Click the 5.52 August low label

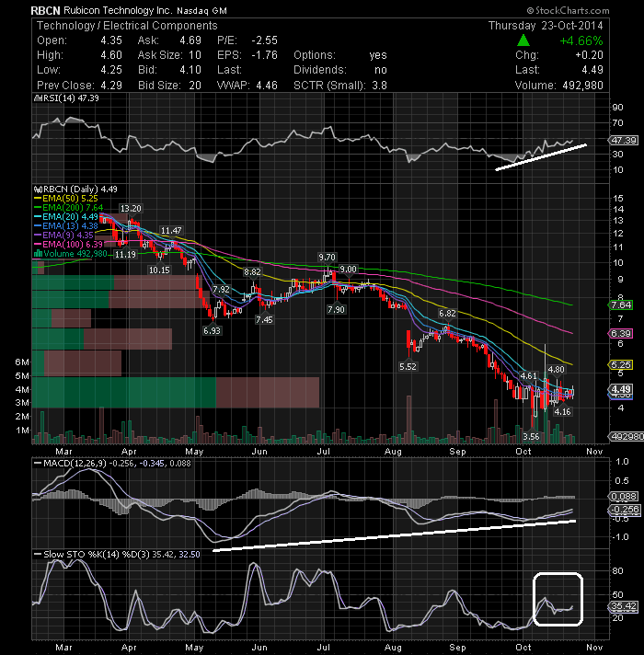click(408, 367)
